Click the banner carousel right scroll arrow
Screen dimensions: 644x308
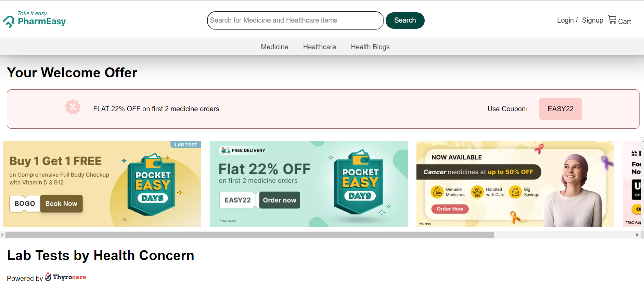(x=637, y=235)
